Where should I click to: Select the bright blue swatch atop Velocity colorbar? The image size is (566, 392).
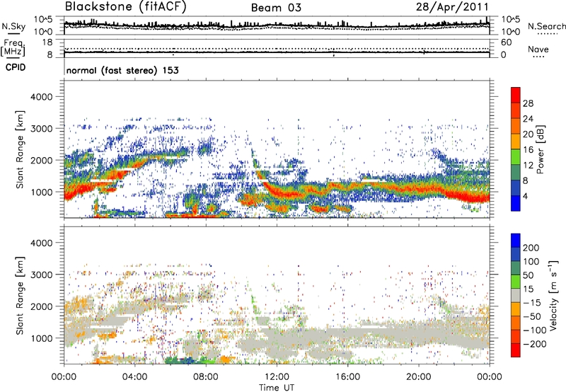pos(516,241)
